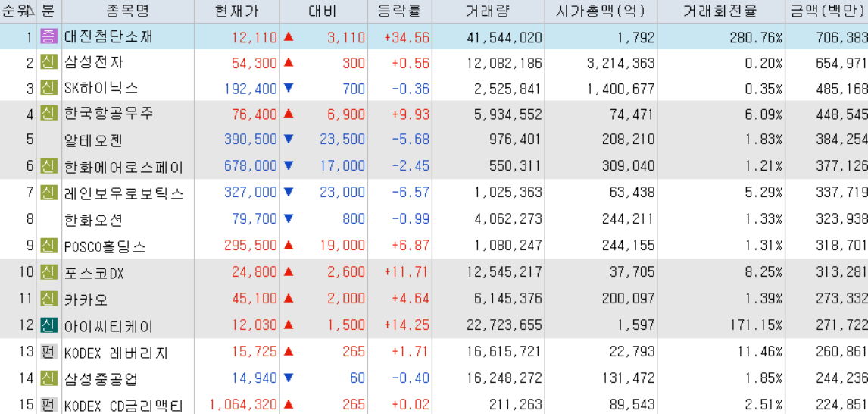
Task: Sort by 종목명 column header
Action: [x=128, y=11]
